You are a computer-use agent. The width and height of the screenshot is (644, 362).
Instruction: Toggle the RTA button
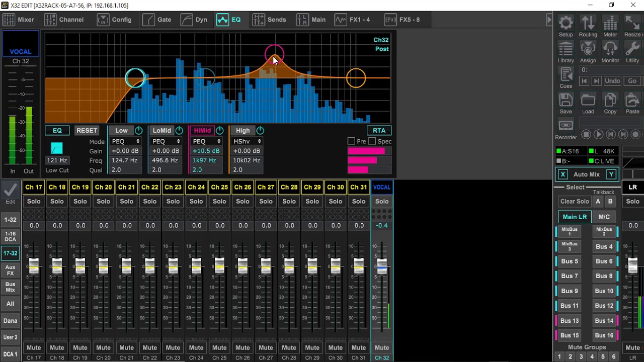(x=379, y=130)
